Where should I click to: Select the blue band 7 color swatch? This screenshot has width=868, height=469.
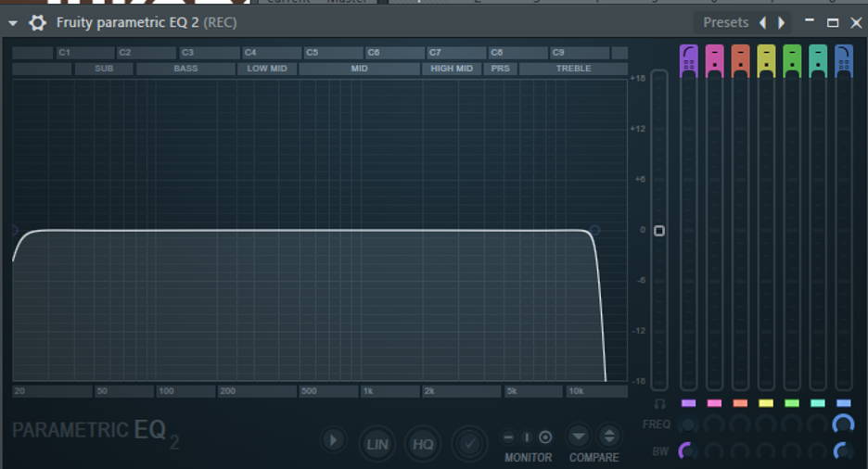(844, 403)
